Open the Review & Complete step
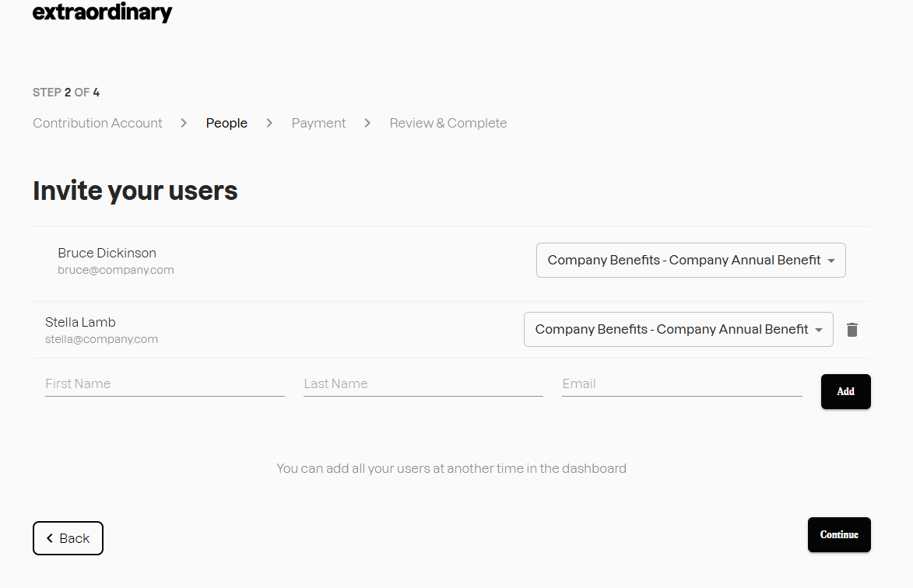This screenshot has width=913, height=588. point(448,123)
